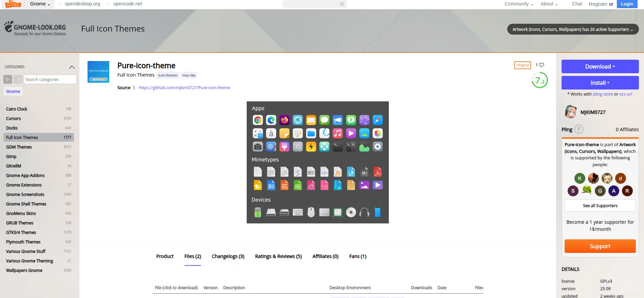Select the Files (2) tab
This screenshot has height=298, width=644.
(193, 256)
